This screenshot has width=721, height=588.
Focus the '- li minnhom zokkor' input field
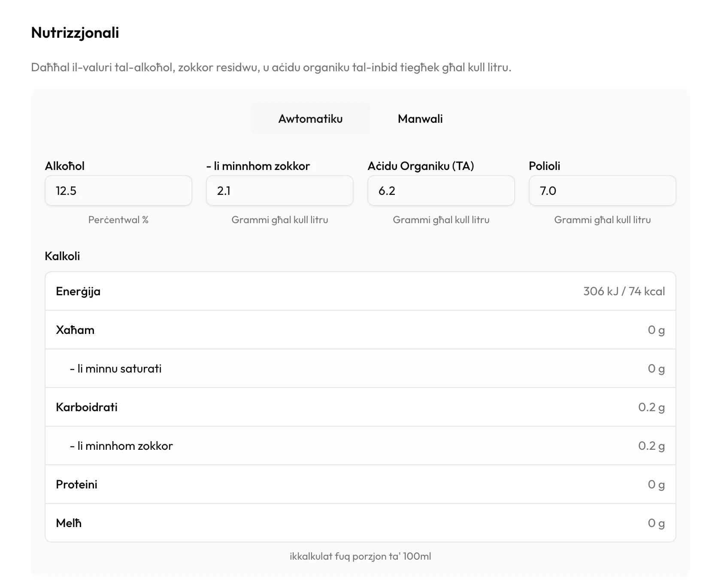tap(280, 191)
